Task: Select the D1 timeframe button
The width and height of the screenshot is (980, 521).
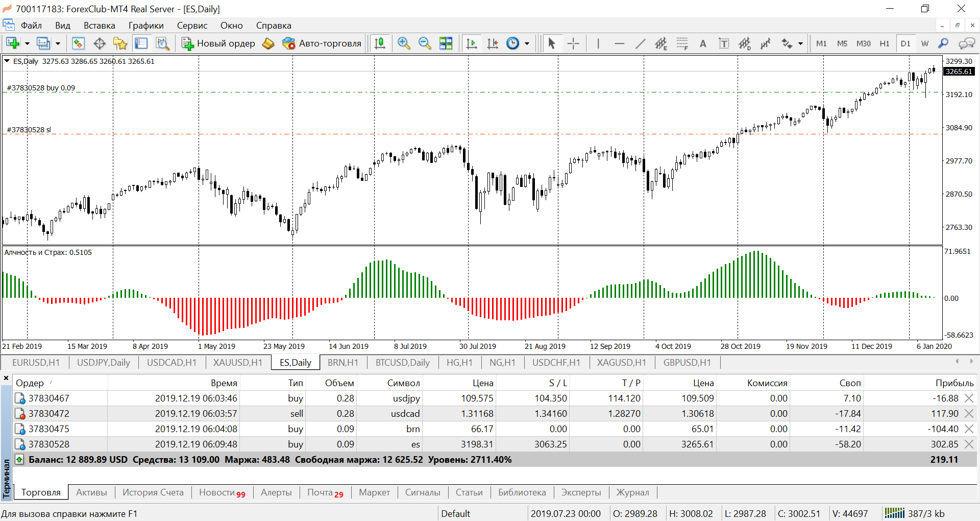Action: coord(905,43)
